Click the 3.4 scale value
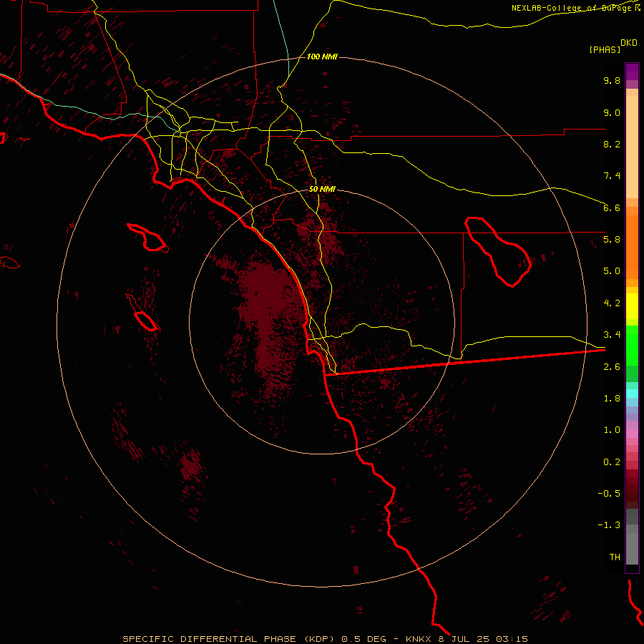This screenshot has height=644, width=644. [x=612, y=335]
